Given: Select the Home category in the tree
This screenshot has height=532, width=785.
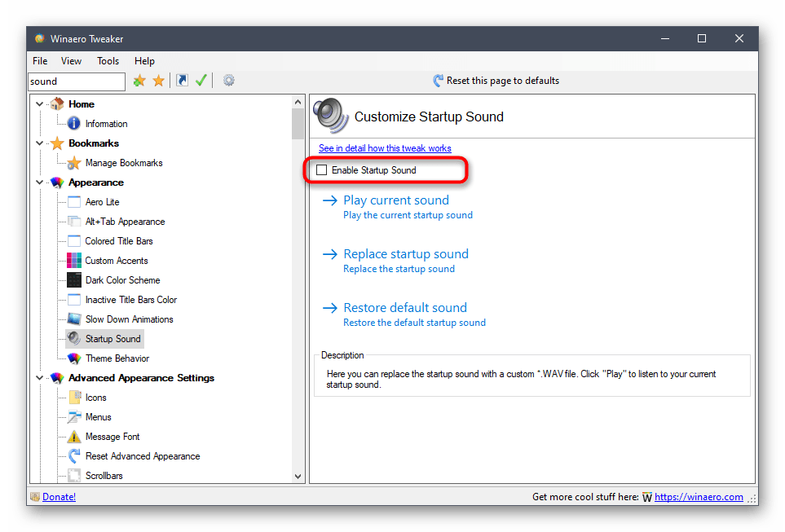Looking at the screenshot, I should click(x=82, y=104).
